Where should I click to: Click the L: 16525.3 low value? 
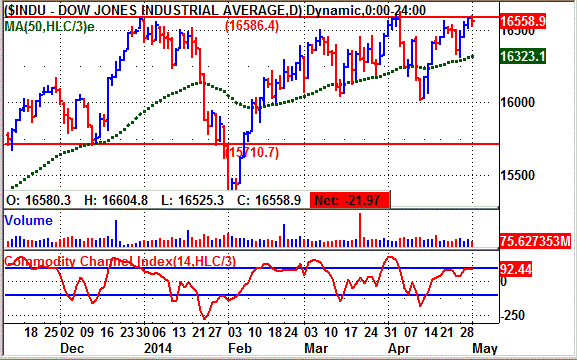click(x=192, y=201)
